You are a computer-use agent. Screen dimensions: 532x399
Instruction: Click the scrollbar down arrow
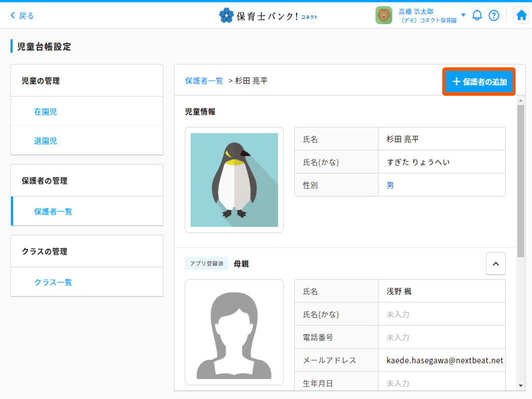tap(521, 386)
